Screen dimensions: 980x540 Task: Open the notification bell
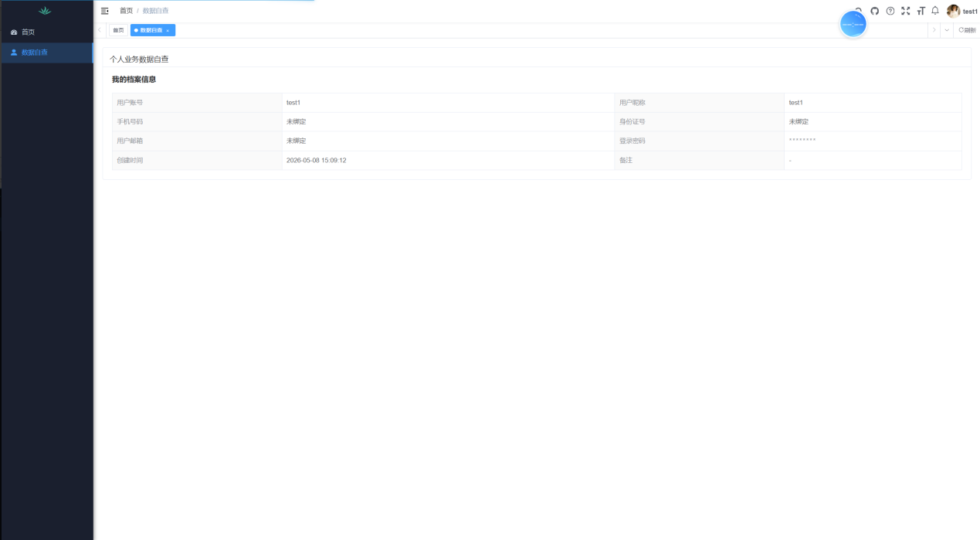(935, 11)
